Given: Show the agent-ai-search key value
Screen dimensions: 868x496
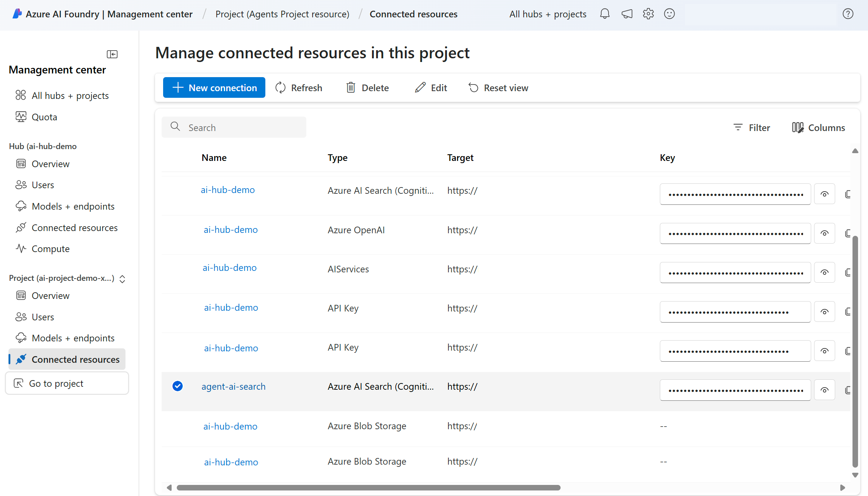Looking at the screenshot, I should (824, 389).
